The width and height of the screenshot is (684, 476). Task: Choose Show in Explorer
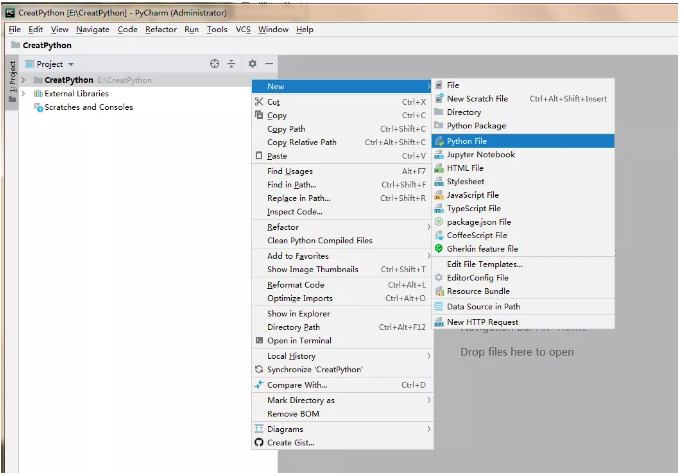pyautogui.click(x=342, y=314)
